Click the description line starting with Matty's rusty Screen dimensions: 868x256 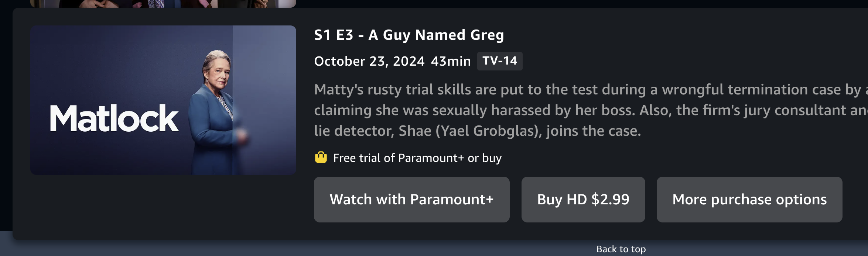tap(587, 90)
